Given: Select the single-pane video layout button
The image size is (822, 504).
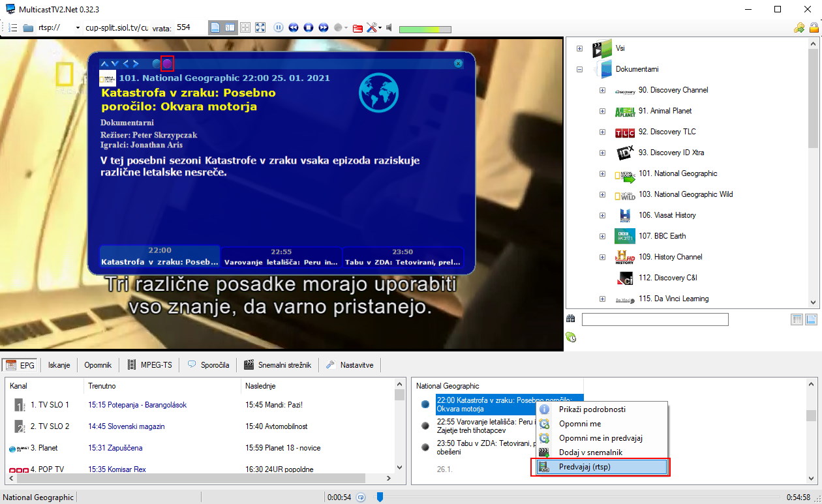Looking at the screenshot, I should (215, 27).
